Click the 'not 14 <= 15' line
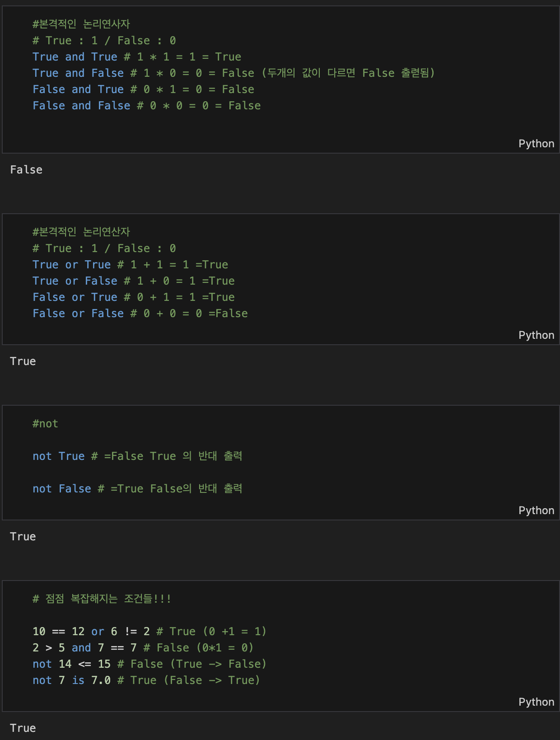 click(x=149, y=664)
